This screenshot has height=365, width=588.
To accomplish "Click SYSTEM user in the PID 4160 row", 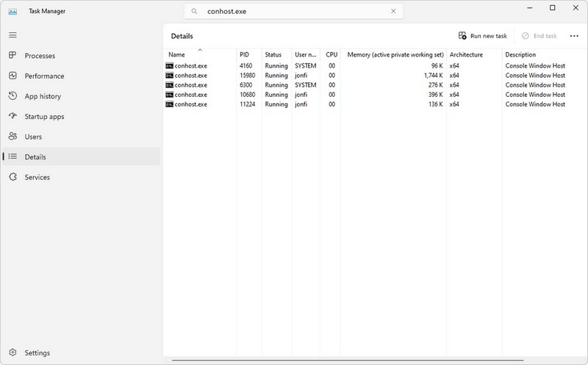I will click(x=305, y=66).
